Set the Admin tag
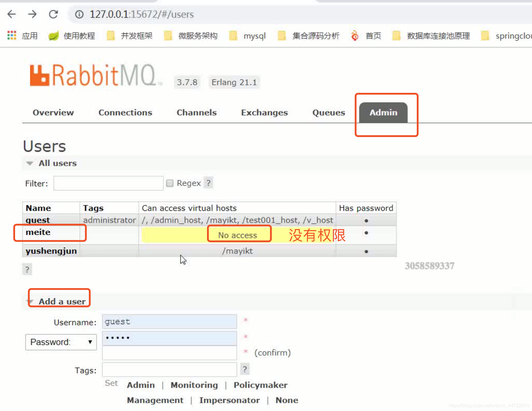This screenshot has width=532, height=411. pos(141,385)
